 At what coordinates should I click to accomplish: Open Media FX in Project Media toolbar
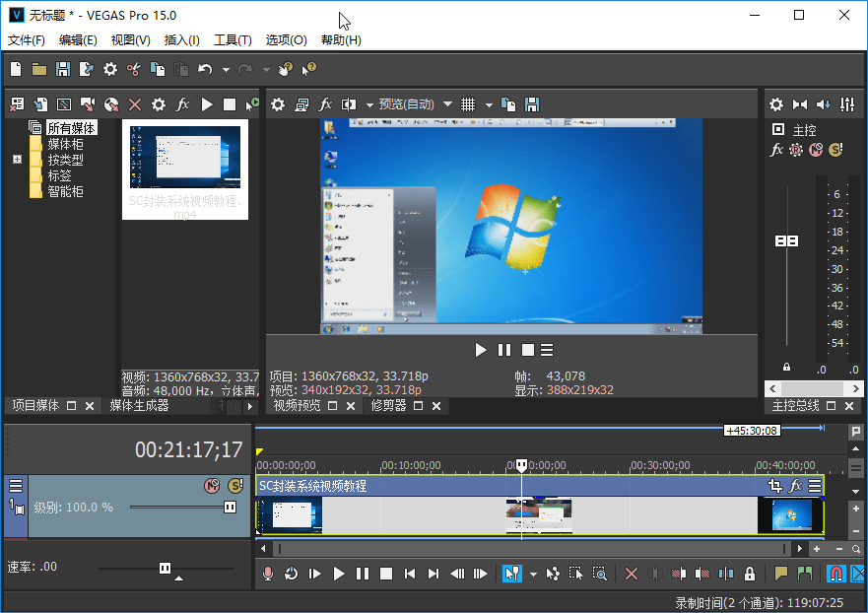[x=182, y=104]
